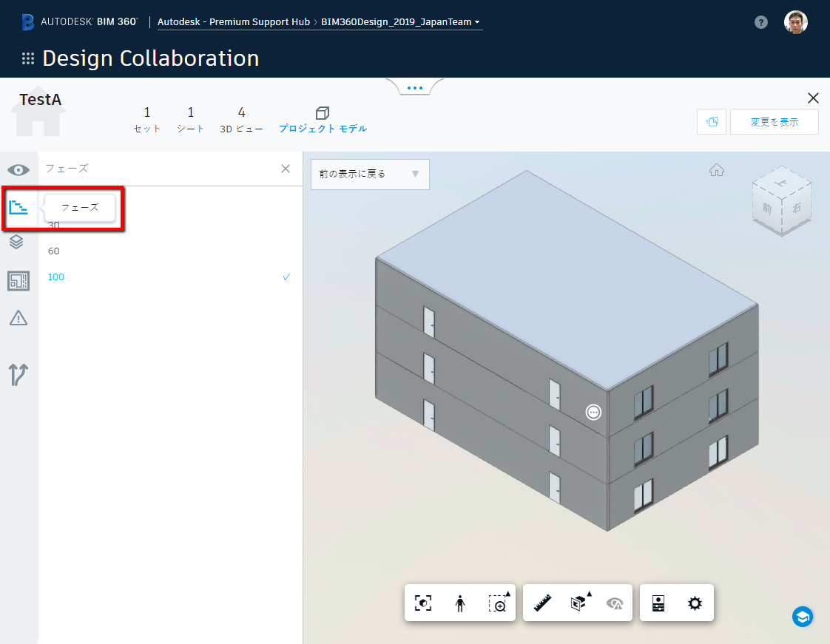Select the measure ruler tool
This screenshot has width=830, height=644.
541,603
